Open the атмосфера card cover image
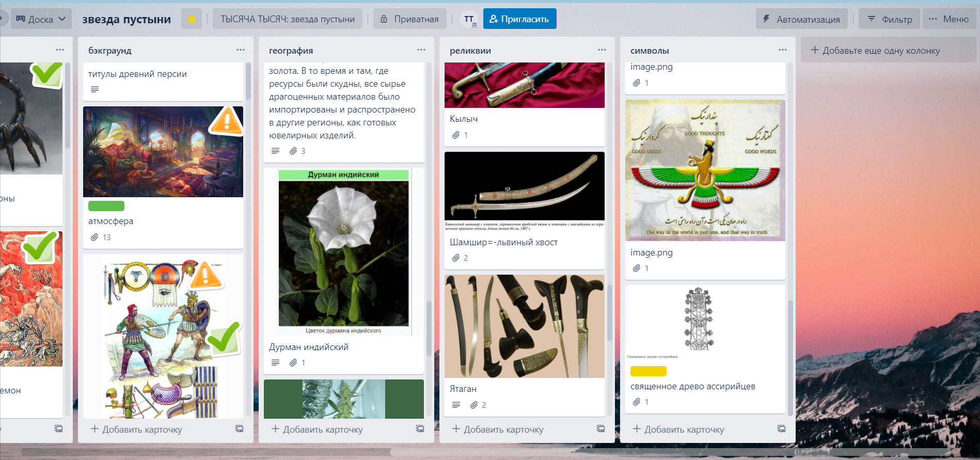Screen dimensions: 980x460 click(163, 152)
